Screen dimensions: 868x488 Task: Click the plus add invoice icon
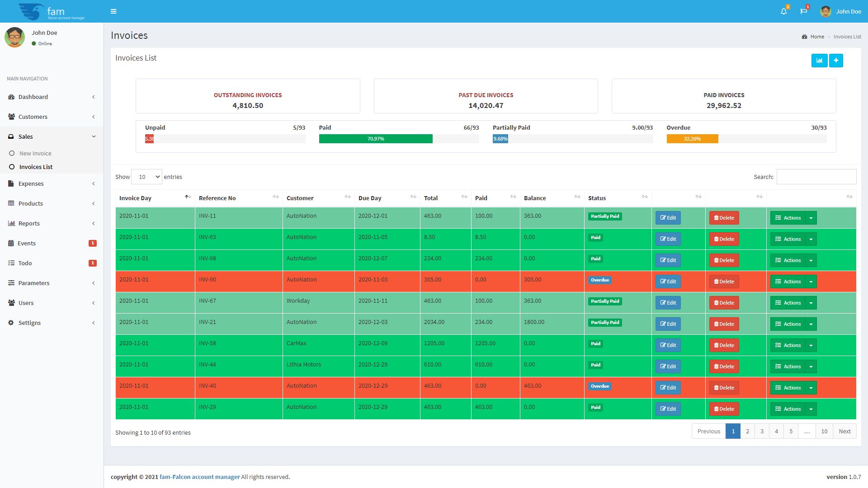836,61
